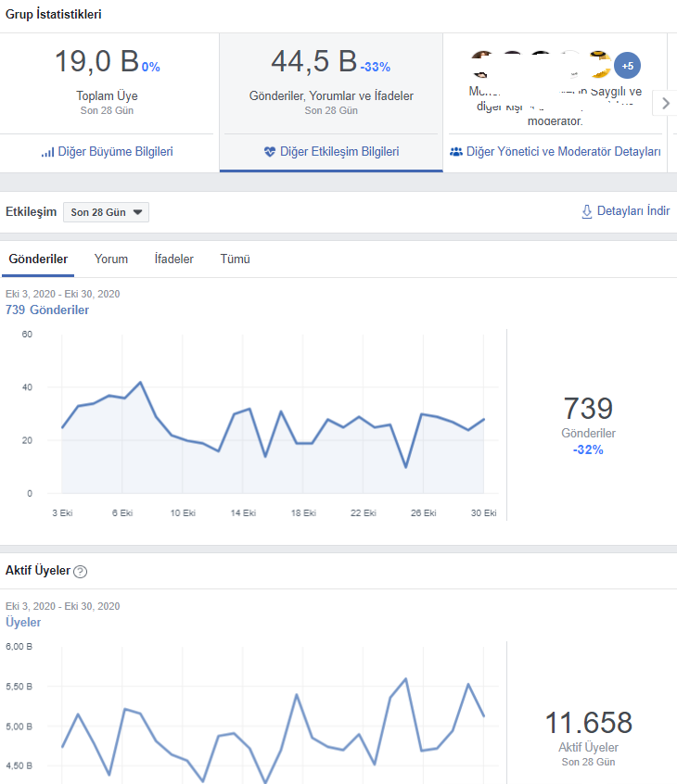Switch to the İfadeler tab
Image resolution: width=677 pixels, height=784 pixels.
[x=173, y=259]
